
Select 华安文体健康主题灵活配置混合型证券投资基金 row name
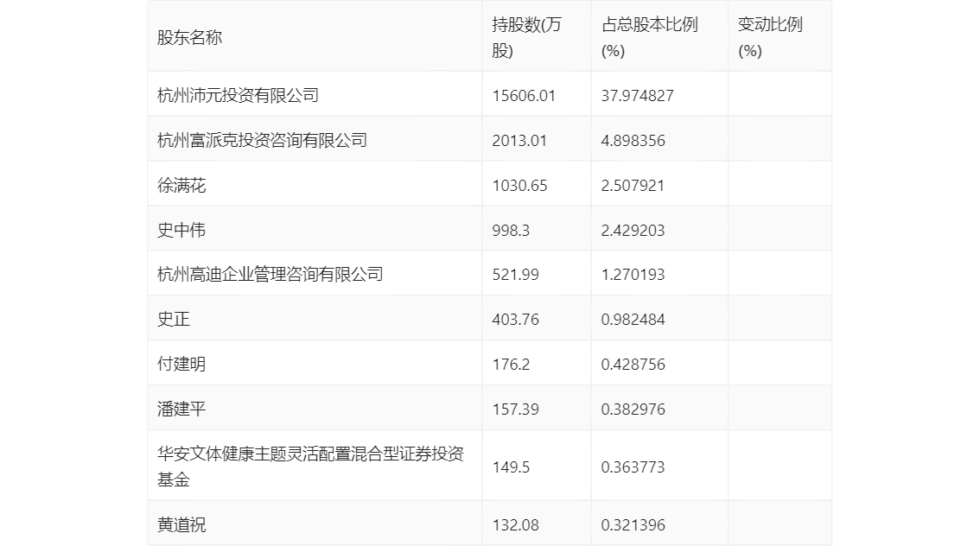[x=310, y=467]
